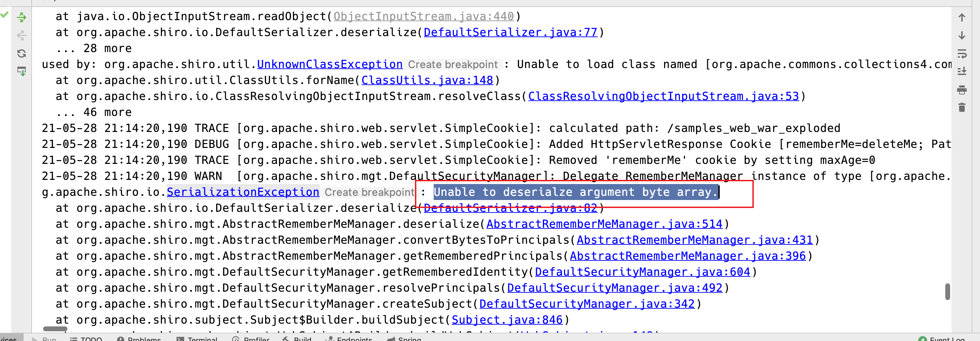Click the '... 28 more' stack trace line
Viewport: 980px width, 341px height.
coord(93,48)
